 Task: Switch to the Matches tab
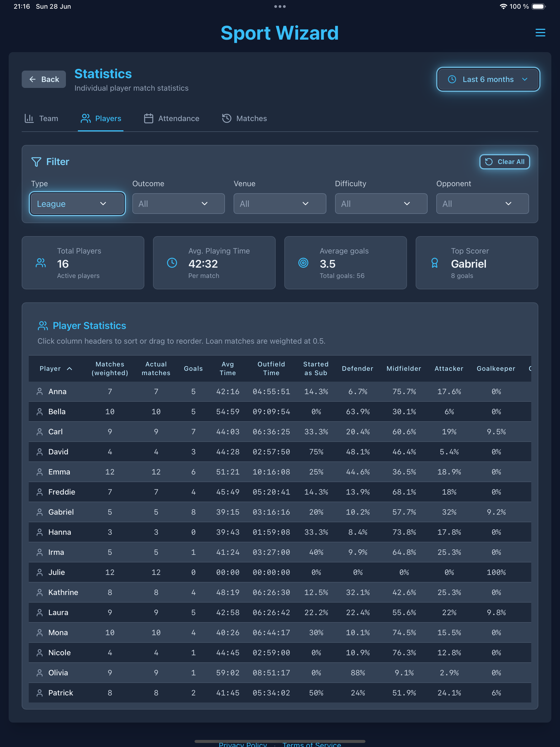tap(244, 119)
